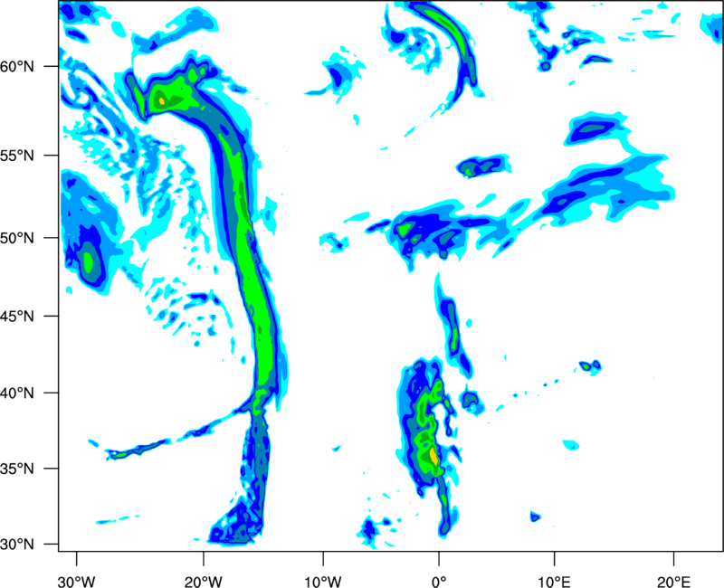Click the 40°N latitude label
724x588 pixels.
click(x=17, y=394)
